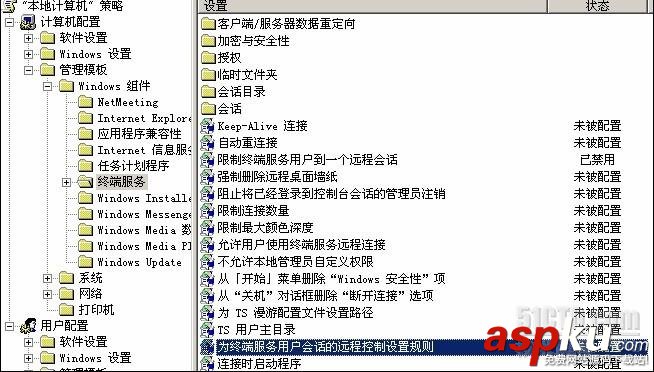Select the Windows Installer tree item
The image size is (654, 372).
[x=144, y=198]
